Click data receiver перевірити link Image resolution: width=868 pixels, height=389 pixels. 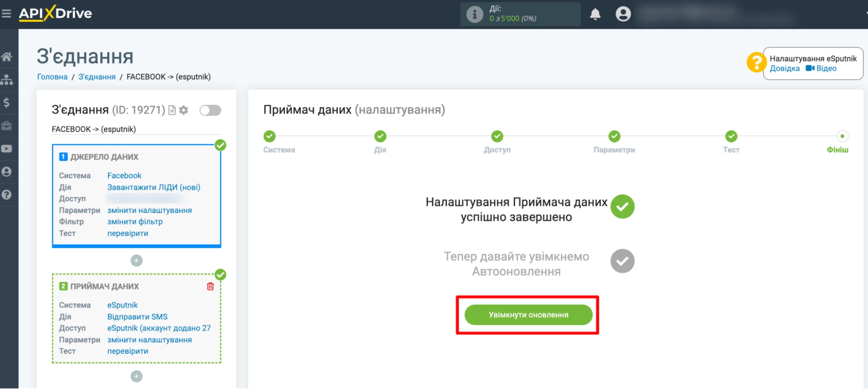[x=128, y=351]
